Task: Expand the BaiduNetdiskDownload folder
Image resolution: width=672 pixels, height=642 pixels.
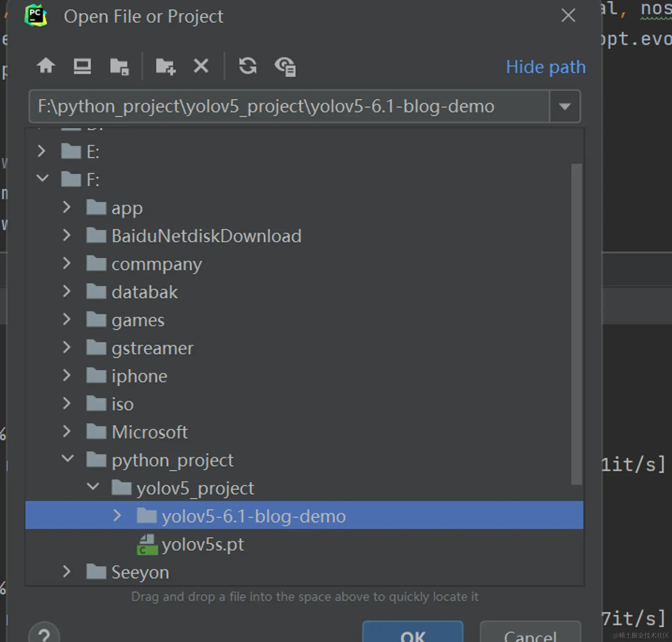Action: [67, 235]
